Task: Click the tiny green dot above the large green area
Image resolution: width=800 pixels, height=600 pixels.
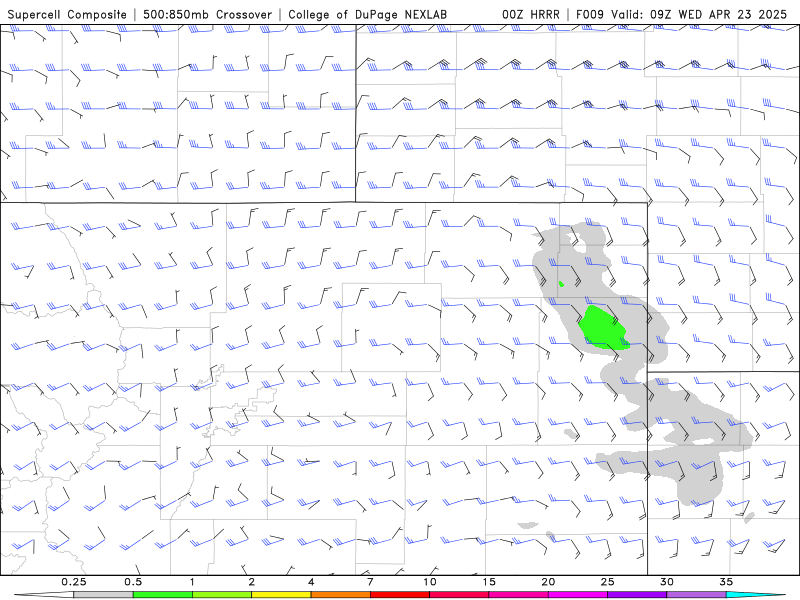Action: [x=561, y=284]
